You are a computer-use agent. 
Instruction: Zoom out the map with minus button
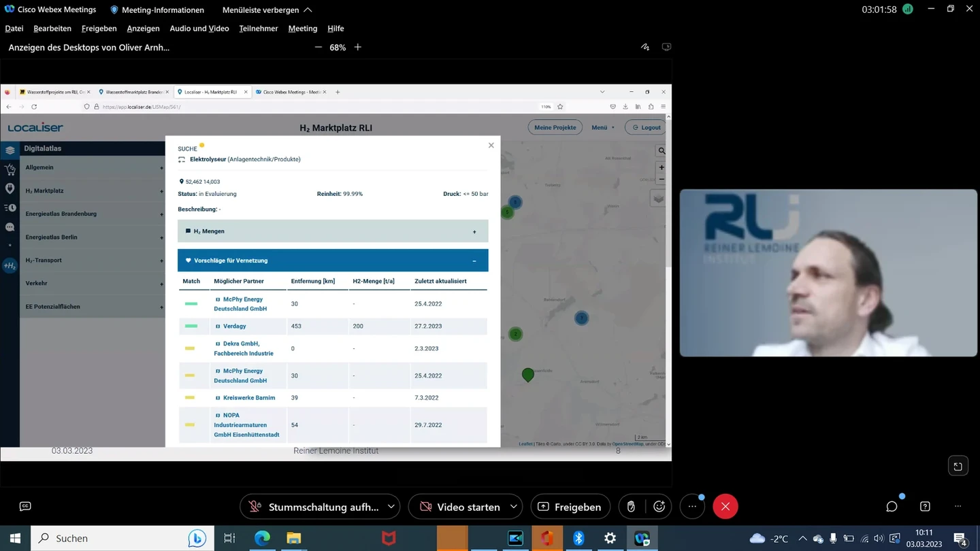tap(661, 180)
